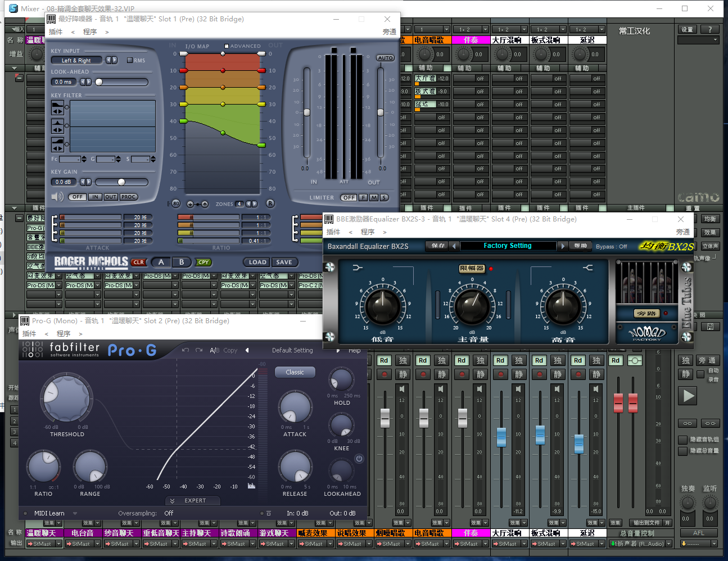Click the record arm button on 伴奏 channel

pyautogui.click(x=462, y=374)
